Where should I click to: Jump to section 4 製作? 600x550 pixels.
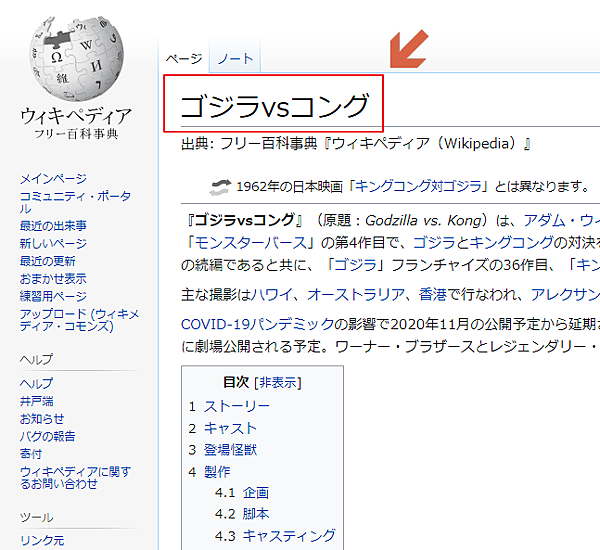[217, 472]
